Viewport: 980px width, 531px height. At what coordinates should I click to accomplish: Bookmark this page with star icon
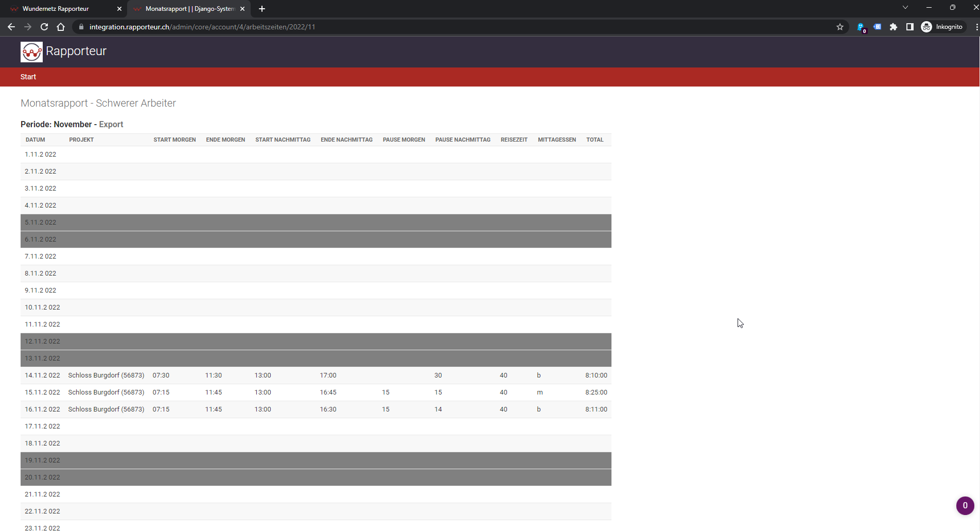pyautogui.click(x=840, y=27)
